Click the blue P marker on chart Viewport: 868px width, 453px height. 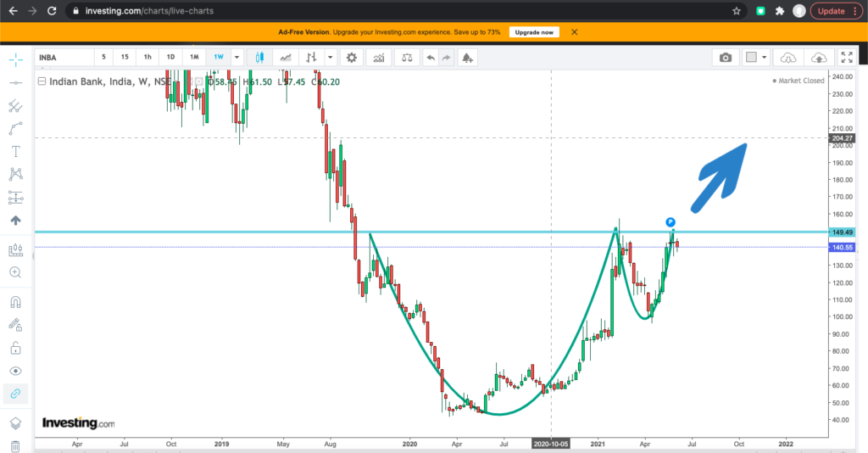click(670, 222)
